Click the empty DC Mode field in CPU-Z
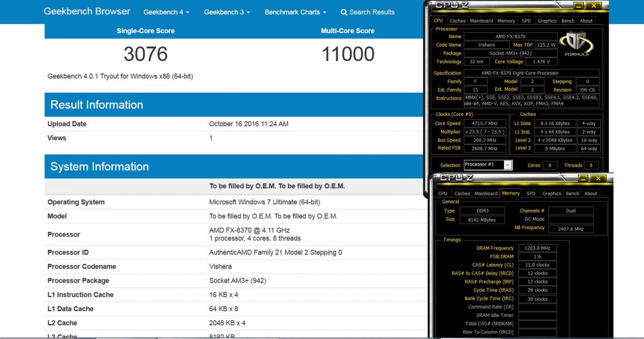The image size is (644, 339). (x=571, y=219)
